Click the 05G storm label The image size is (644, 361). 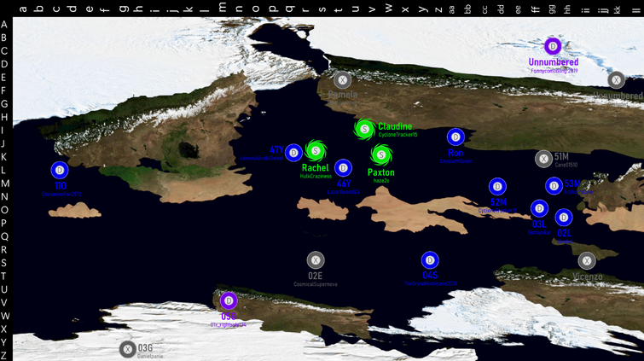(x=229, y=317)
